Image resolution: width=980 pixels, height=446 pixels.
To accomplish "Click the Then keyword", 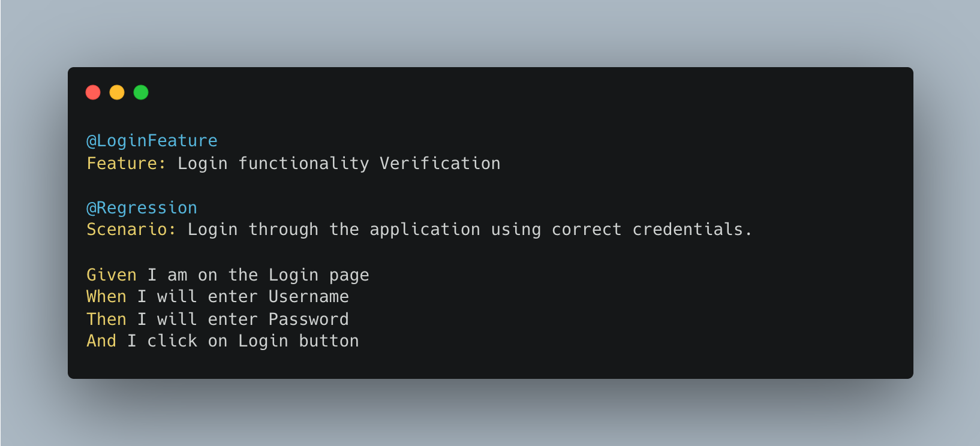I will point(107,319).
